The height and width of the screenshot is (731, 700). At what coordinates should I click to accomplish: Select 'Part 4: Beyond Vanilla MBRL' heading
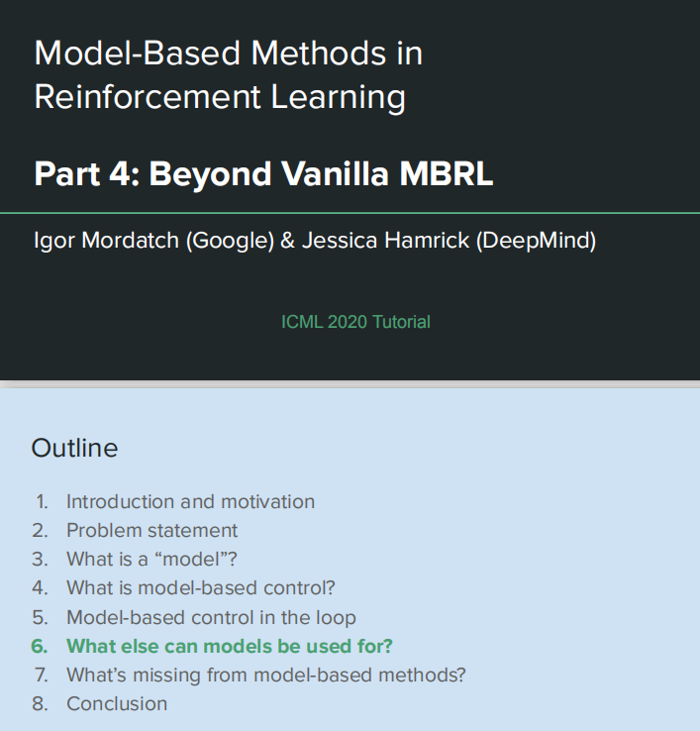pyautogui.click(x=263, y=174)
